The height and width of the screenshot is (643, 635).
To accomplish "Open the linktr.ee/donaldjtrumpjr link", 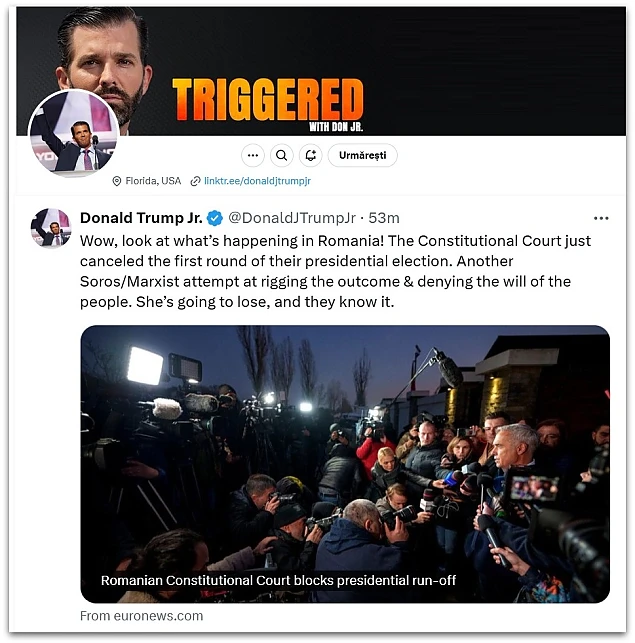I will (257, 181).
